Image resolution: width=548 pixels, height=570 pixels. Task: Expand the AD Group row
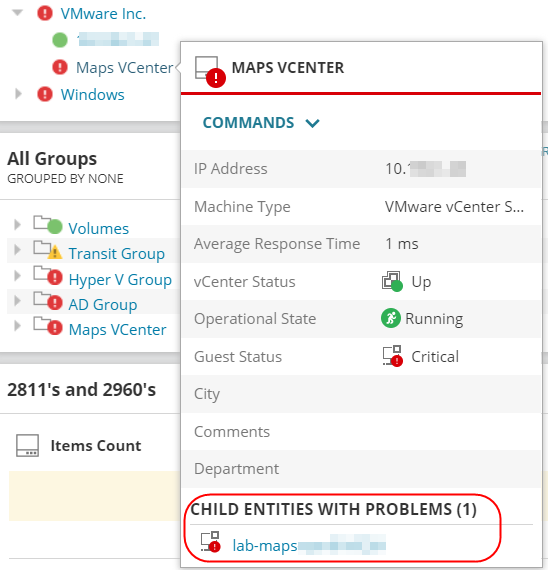[x=17, y=301]
